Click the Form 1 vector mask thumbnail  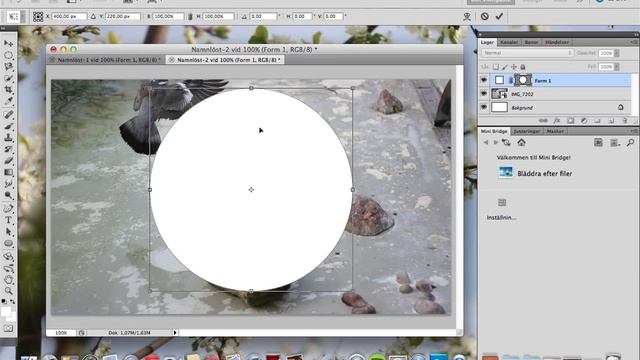click(x=523, y=80)
